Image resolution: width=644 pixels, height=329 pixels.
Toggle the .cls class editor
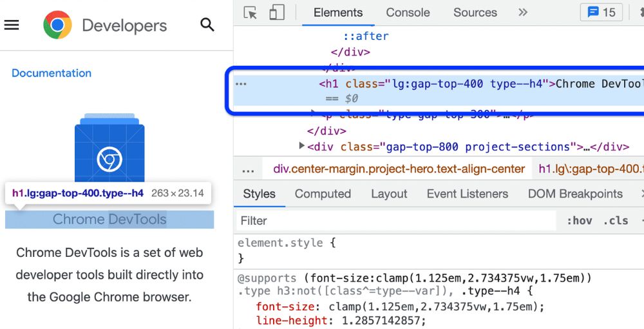[x=617, y=221]
